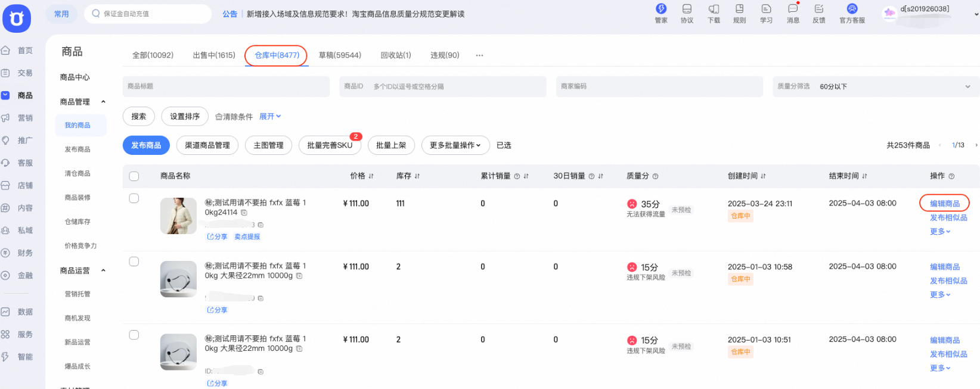The width and height of the screenshot is (980, 389).
Task: Click the 设置排序 button
Action: pyautogui.click(x=185, y=117)
